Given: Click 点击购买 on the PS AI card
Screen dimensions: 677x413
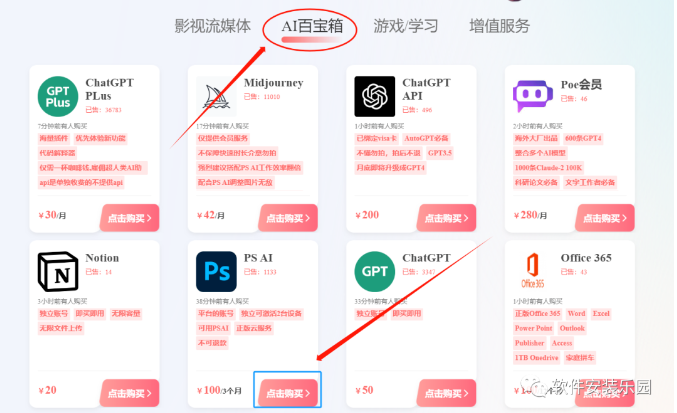Looking at the screenshot, I should [x=288, y=393].
